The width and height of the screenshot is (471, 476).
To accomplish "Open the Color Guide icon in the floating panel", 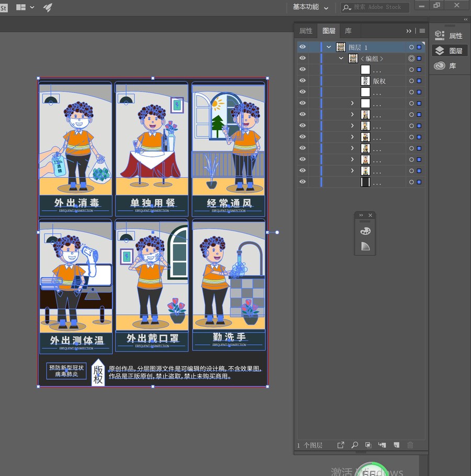I will click(x=365, y=246).
